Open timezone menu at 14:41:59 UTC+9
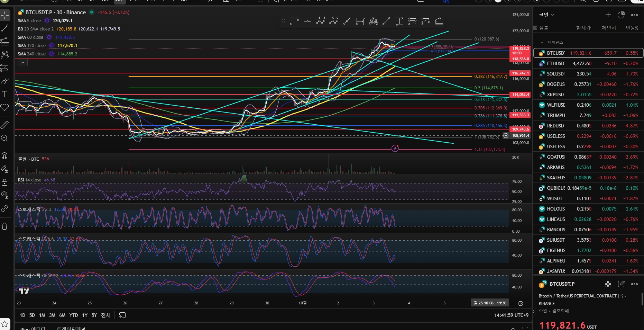 [x=511, y=315]
